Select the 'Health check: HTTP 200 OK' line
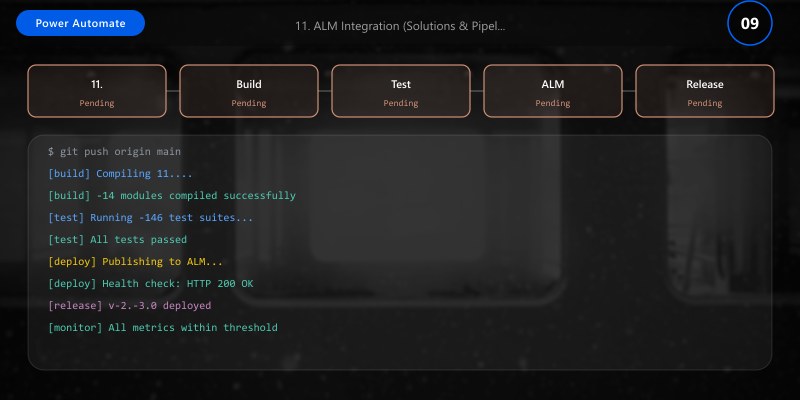The image size is (800, 400). point(151,283)
